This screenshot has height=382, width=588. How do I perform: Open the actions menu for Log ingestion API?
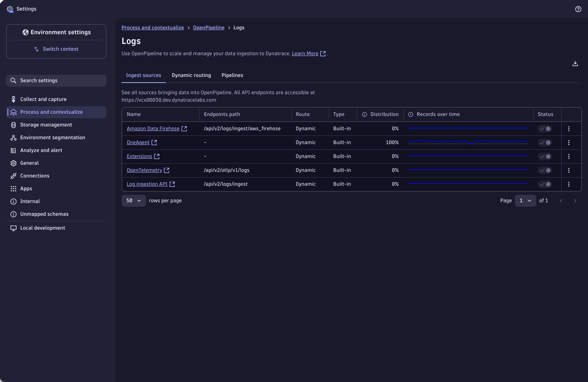tap(569, 184)
